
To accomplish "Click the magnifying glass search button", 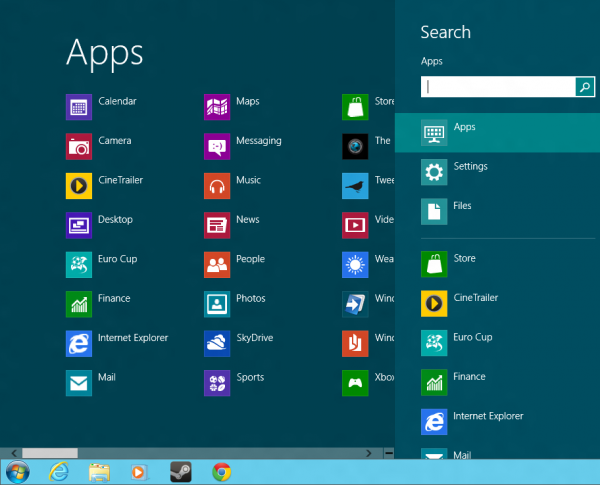I will pyautogui.click(x=585, y=87).
